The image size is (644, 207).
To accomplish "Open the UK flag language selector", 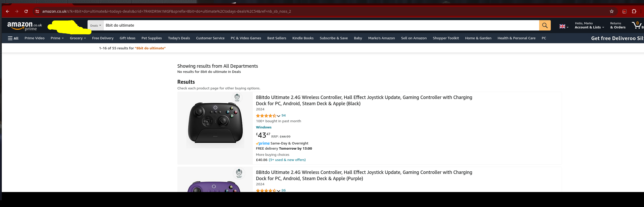I will pyautogui.click(x=564, y=26).
